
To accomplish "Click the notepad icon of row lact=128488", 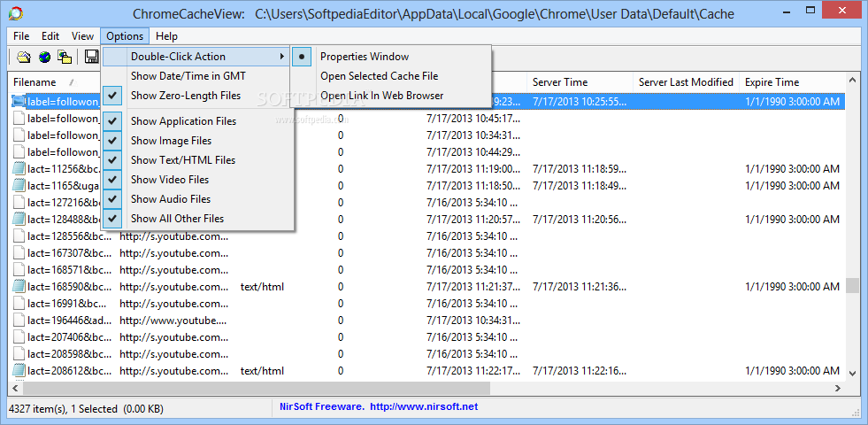I will coord(19,219).
